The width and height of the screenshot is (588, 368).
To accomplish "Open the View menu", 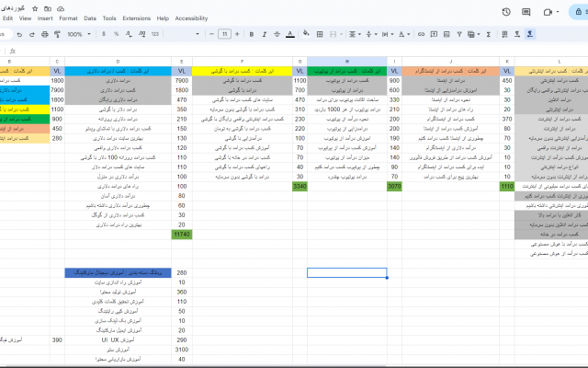I will [25, 18].
